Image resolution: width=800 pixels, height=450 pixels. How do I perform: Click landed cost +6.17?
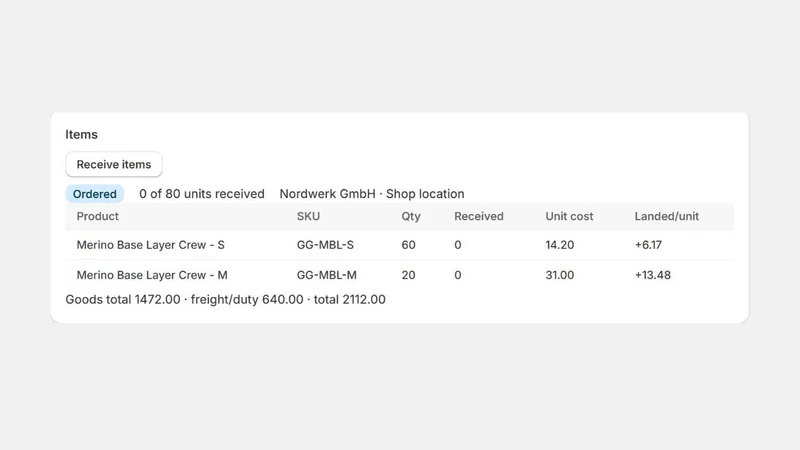(x=648, y=245)
